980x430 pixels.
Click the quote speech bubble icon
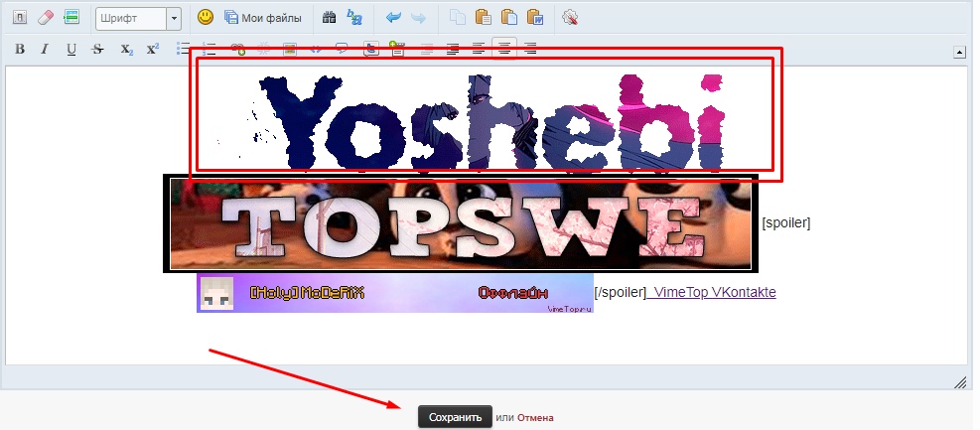coord(342,49)
